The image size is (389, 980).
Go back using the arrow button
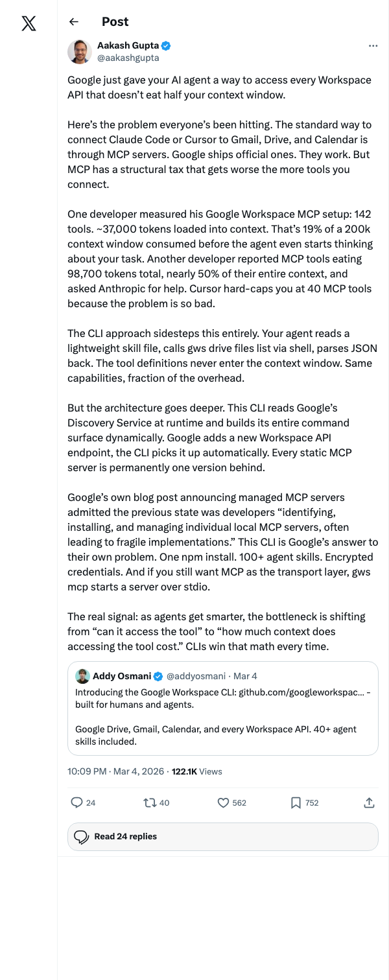pyautogui.click(x=74, y=21)
